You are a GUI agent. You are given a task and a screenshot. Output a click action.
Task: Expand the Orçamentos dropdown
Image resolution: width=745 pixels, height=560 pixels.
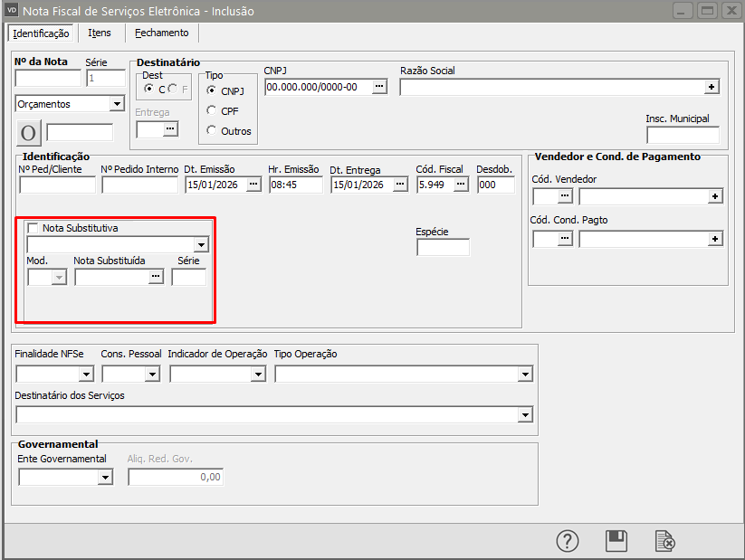[116, 104]
